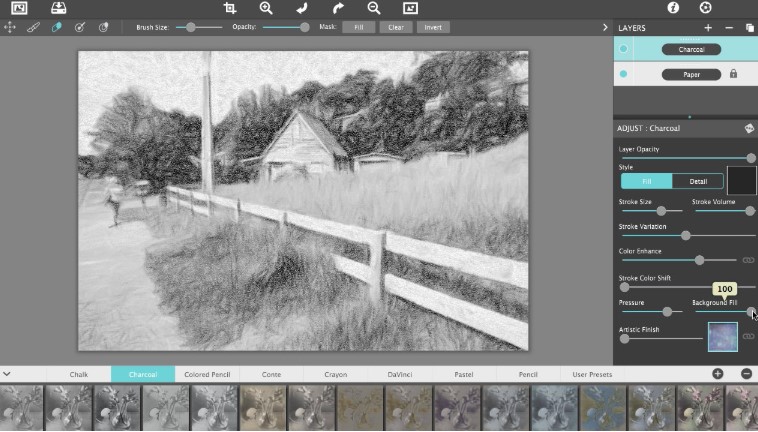Click the fit-to-screen view icon
Viewport: 758px width, 432px height.
pyautogui.click(x=409, y=8)
